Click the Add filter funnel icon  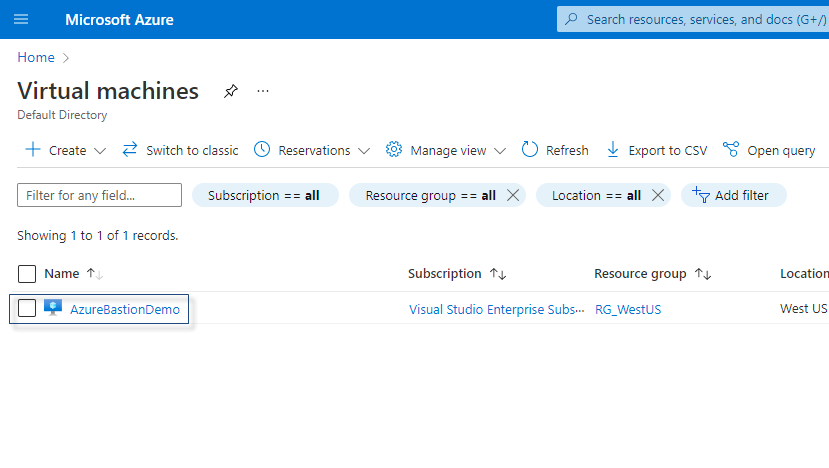click(701, 195)
